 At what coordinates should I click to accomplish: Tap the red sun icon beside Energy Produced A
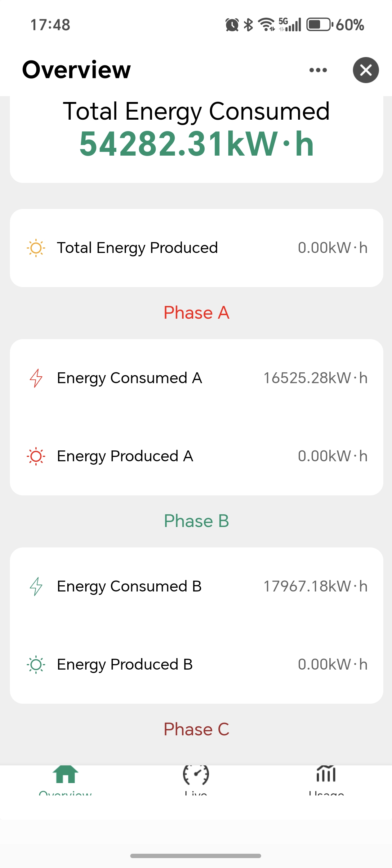36,456
